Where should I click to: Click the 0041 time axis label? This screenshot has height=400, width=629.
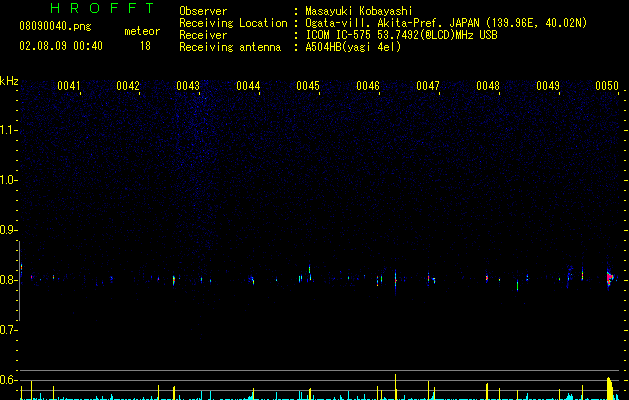pos(69,86)
